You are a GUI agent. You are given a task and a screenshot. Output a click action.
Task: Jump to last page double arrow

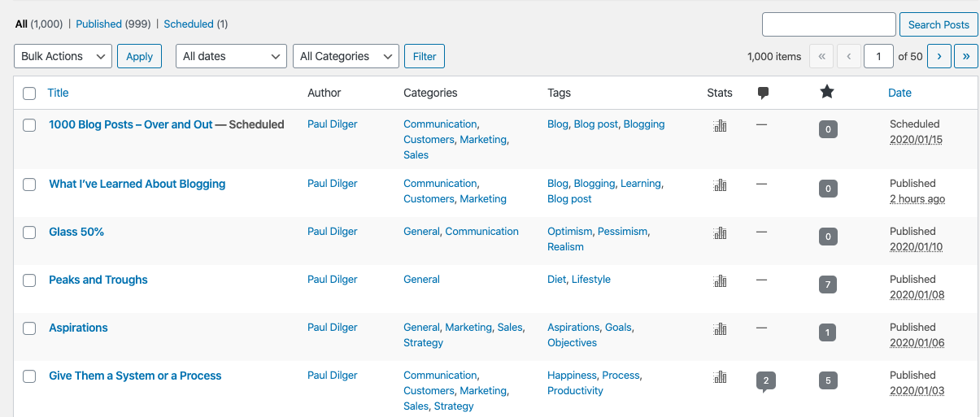tap(966, 56)
